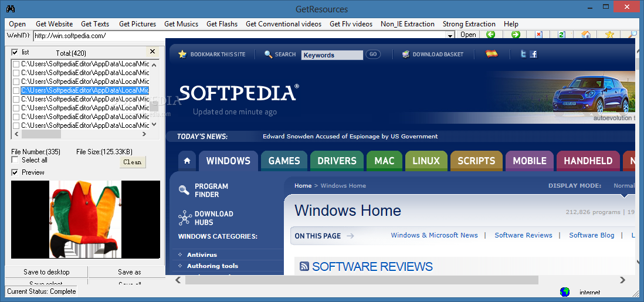Click the magnifier search toolbar icon

pos(633,35)
